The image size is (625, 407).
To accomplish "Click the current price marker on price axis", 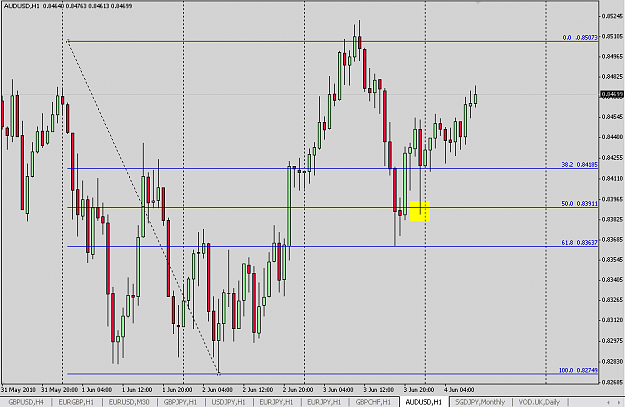I will click(612, 94).
